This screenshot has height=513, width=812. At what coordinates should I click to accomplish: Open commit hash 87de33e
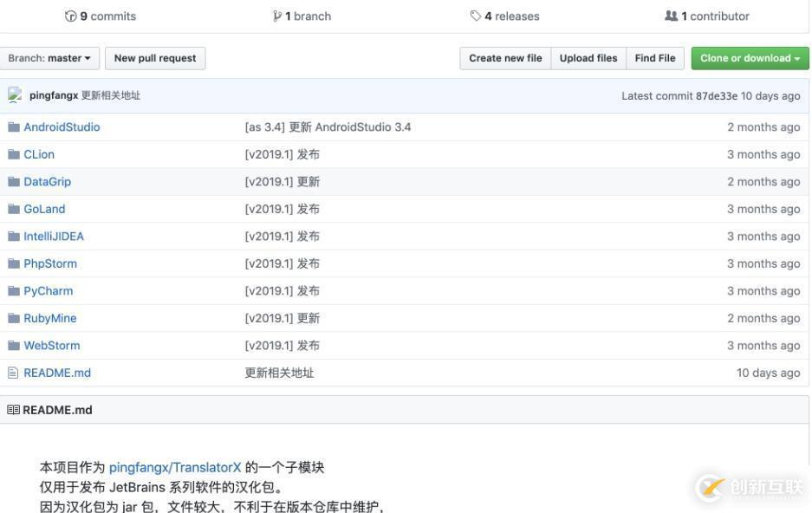coord(716,96)
